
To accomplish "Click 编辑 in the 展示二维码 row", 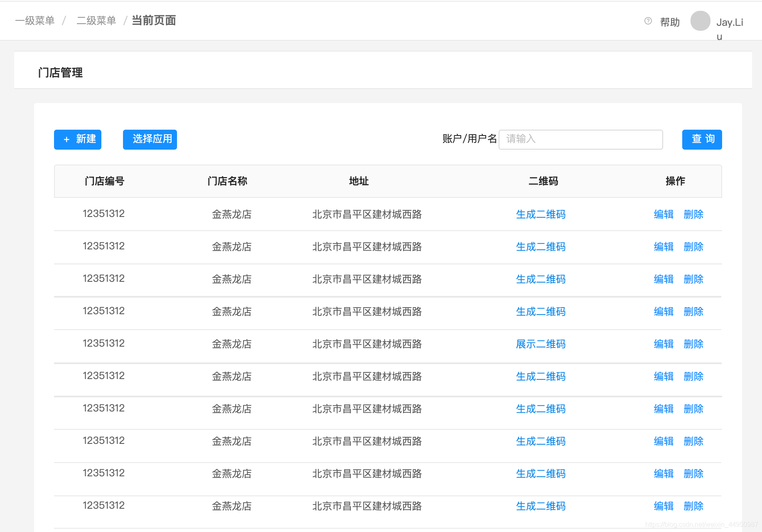I will 664,344.
